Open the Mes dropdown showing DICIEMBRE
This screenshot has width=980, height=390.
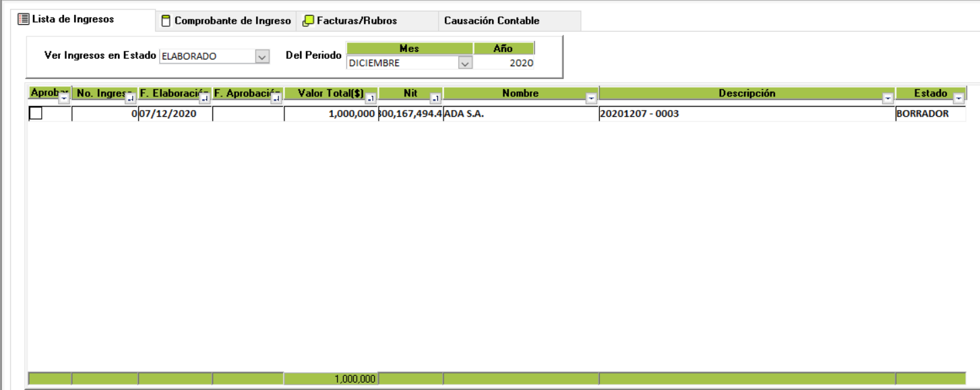[464, 63]
